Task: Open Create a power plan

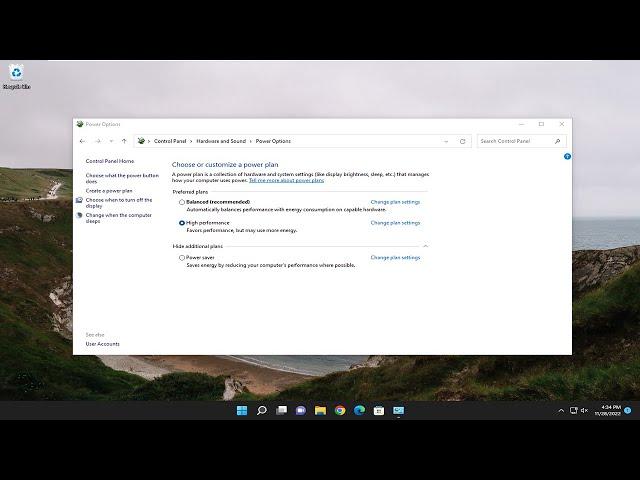Action: tap(109, 191)
